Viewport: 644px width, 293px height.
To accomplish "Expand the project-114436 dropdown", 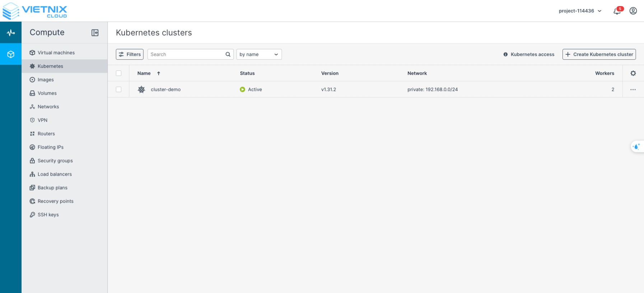I will coord(580,11).
